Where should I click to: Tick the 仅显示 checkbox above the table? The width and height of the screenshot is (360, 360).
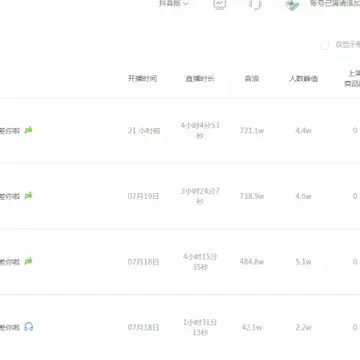pyautogui.click(x=325, y=45)
